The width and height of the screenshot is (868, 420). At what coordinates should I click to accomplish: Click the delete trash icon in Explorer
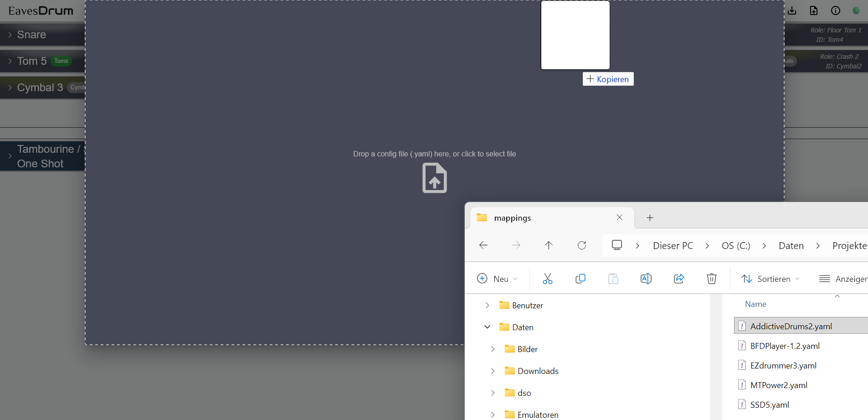pos(711,279)
